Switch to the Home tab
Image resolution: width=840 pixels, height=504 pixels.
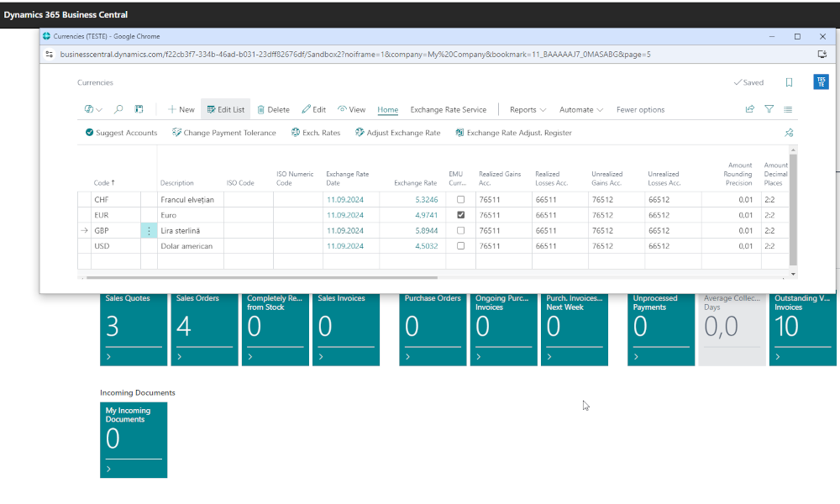pyautogui.click(x=388, y=109)
